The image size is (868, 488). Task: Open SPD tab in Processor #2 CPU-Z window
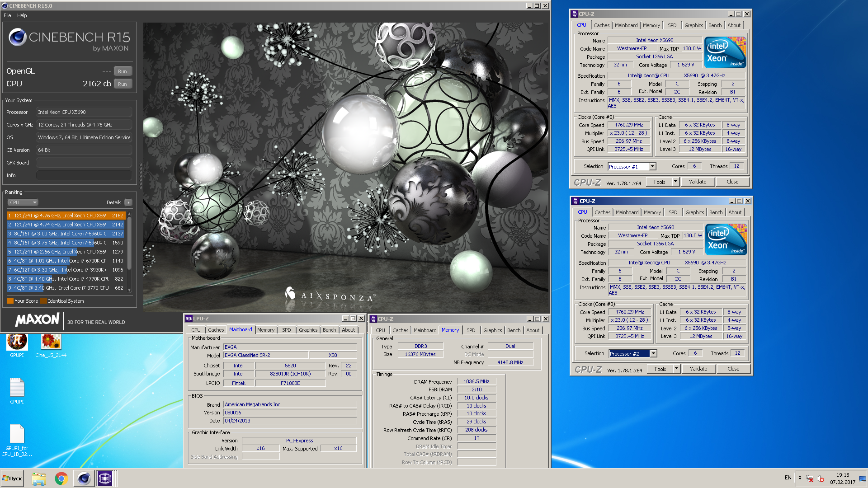pos(673,212)
